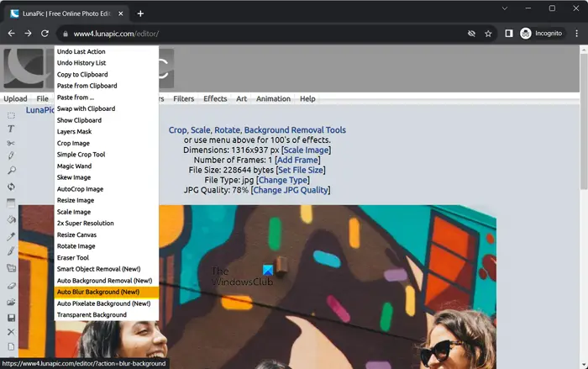Screen dimensions: 588x369
Task: Select the paint brush tool
Action: tap(11, 251)
